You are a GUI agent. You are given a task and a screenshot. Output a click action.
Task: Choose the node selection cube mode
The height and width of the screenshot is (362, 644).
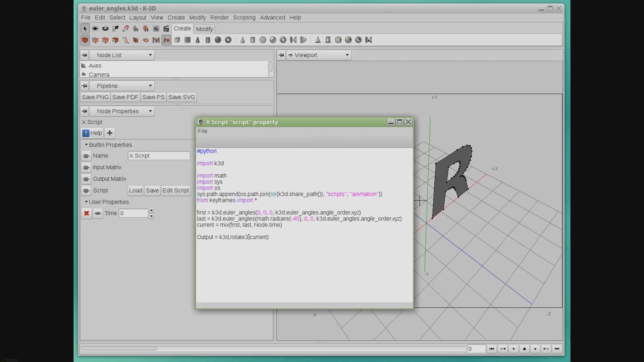pos(85,40)
